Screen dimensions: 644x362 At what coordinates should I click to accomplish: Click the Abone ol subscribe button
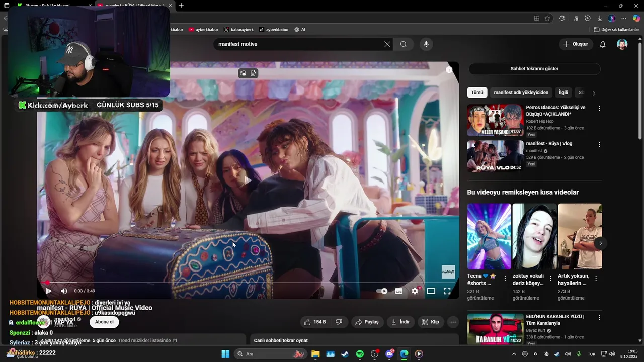(x=104, y=322)
